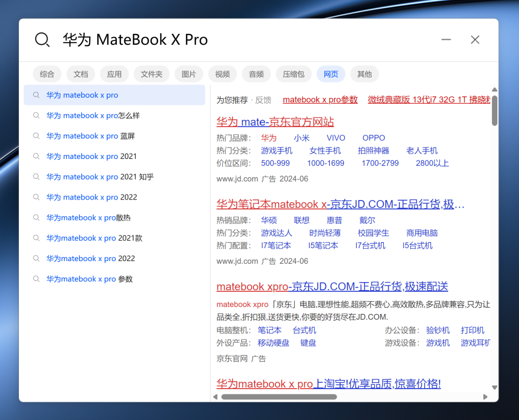Open result 华为 mate-京东官方网站

275,122
